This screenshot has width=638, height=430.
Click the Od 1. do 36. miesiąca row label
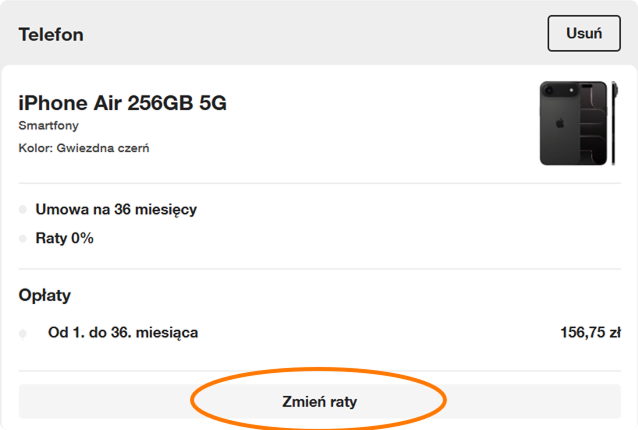tap(123, 333)
